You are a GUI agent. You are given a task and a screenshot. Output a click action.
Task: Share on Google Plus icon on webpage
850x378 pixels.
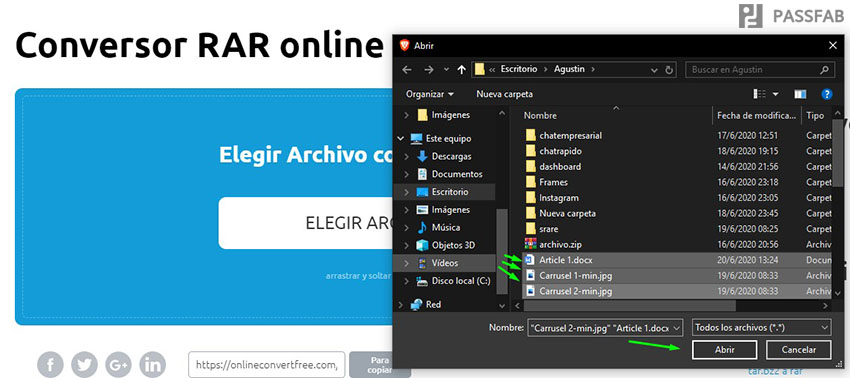pos(118,364)
